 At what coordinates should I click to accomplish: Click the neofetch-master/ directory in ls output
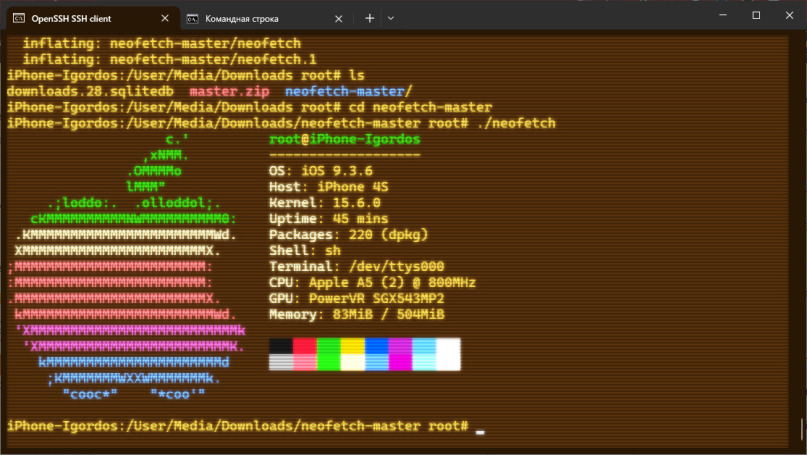[340, 91]
